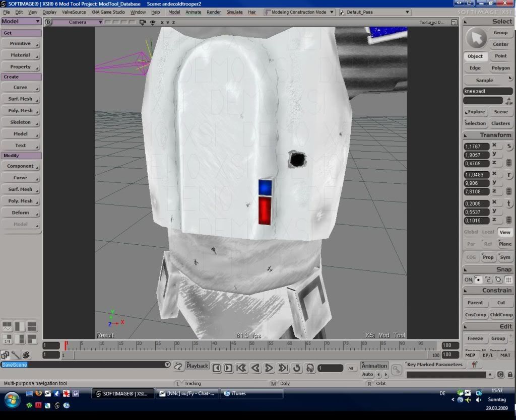Click the palette icon at bottom left
The width and height of the screenshot is (516, 420).
click(x=26, y=355)
